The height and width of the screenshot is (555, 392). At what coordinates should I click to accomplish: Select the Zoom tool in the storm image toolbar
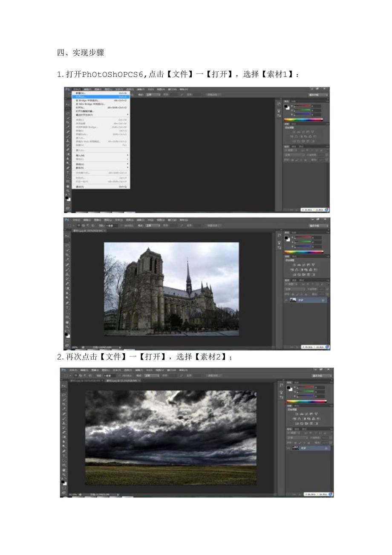click(x=63, y=474)
